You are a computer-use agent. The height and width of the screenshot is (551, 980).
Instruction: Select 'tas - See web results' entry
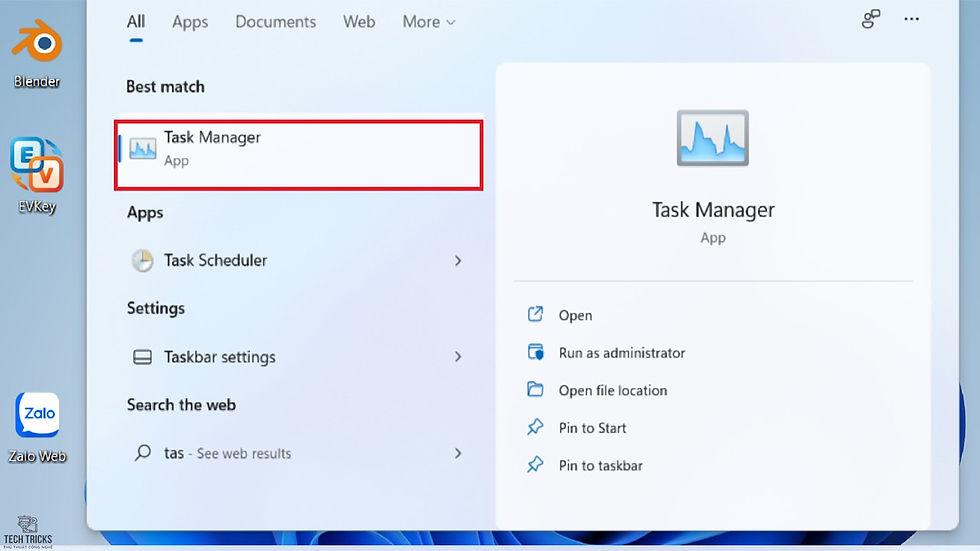(299, 453)
